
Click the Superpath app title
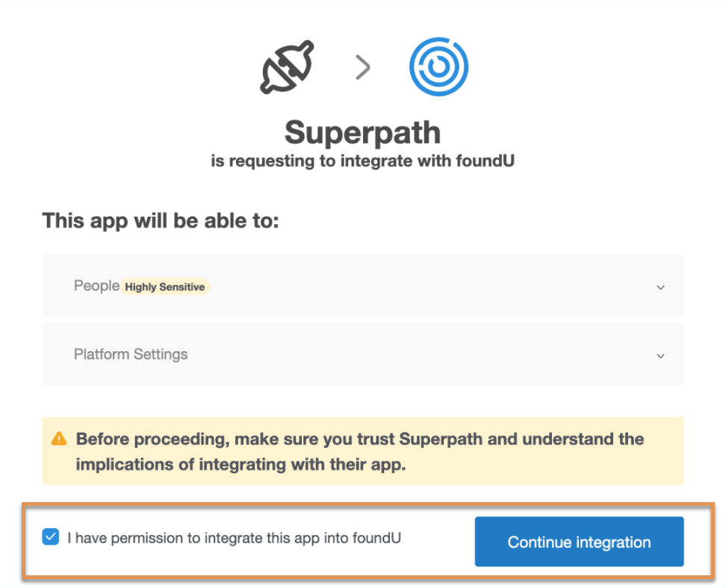(362, 133)
